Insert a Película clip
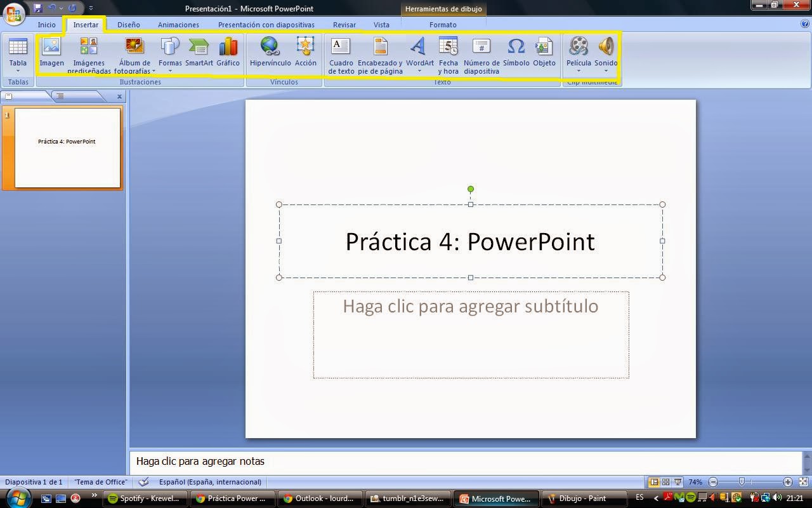 (x=579, y=55)
